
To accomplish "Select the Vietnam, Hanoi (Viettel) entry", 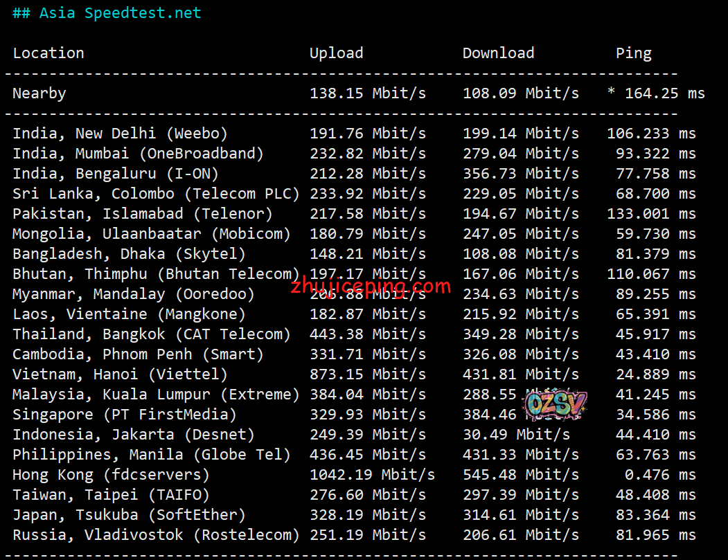I will tap(120, 374).
